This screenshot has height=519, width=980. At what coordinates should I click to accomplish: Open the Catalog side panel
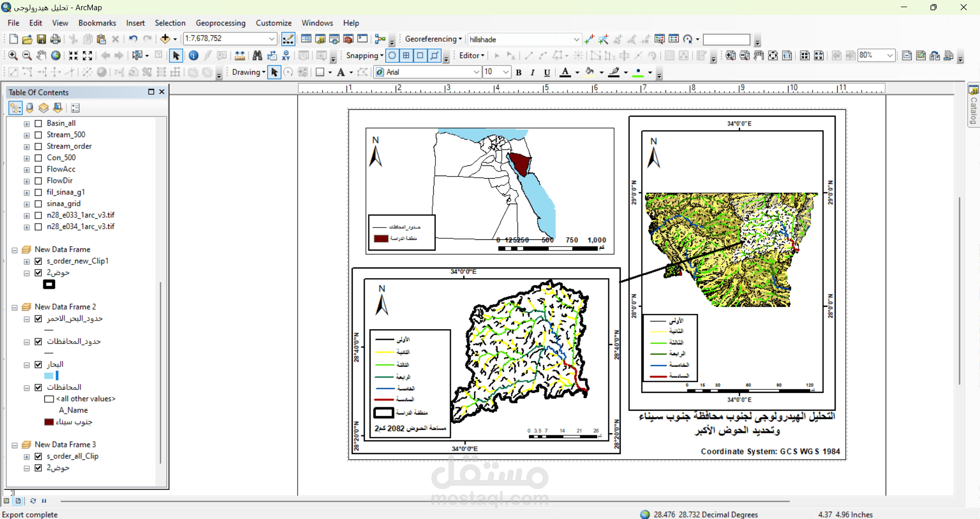pos(973,106)
